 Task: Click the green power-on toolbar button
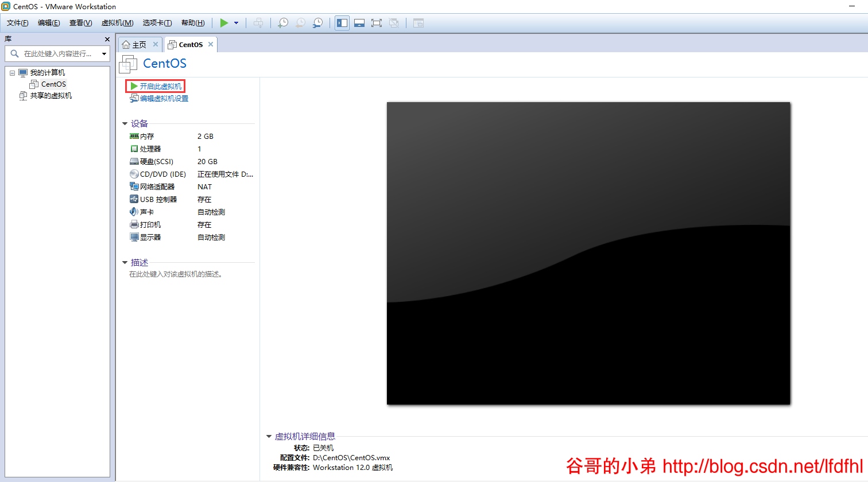click(x=224, y=23)
